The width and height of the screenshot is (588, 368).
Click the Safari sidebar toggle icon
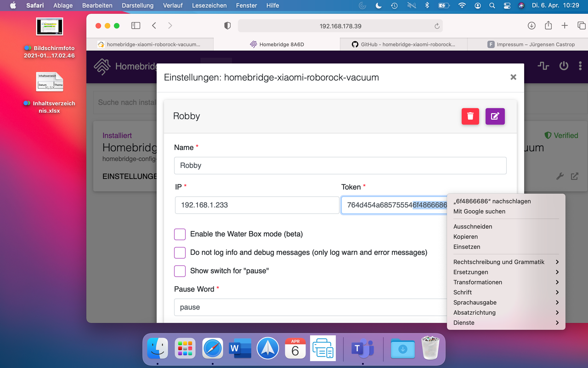(x=136, y=26)
